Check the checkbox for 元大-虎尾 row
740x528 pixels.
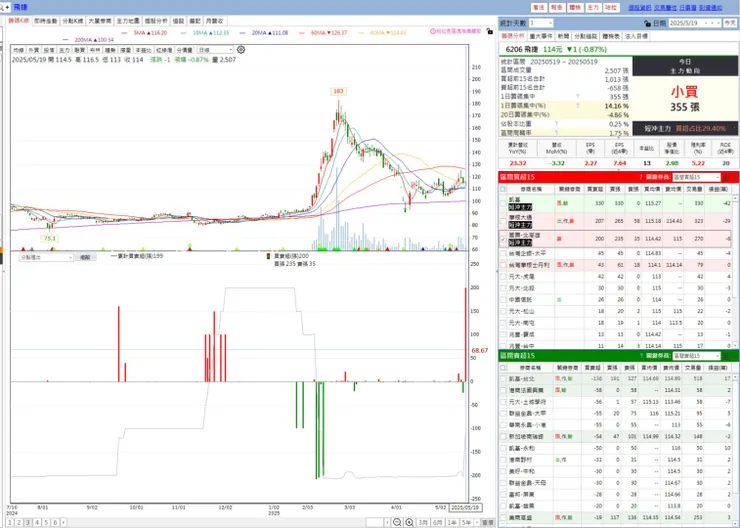click(503, 277)
